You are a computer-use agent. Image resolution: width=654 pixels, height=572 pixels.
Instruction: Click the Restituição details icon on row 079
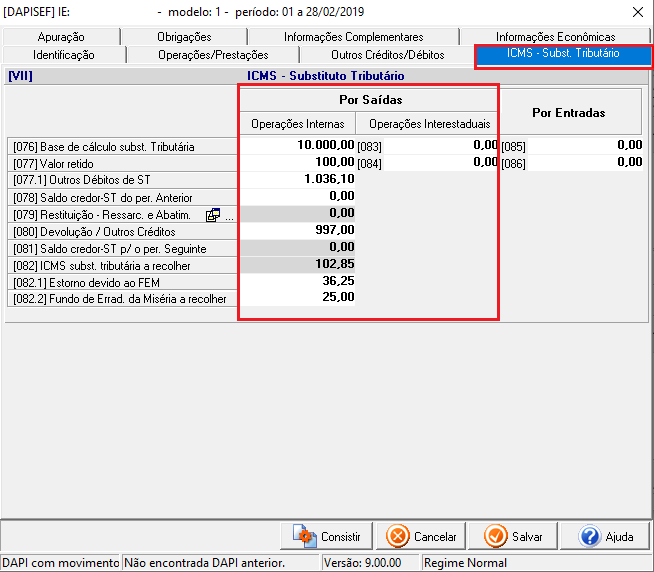213,214
